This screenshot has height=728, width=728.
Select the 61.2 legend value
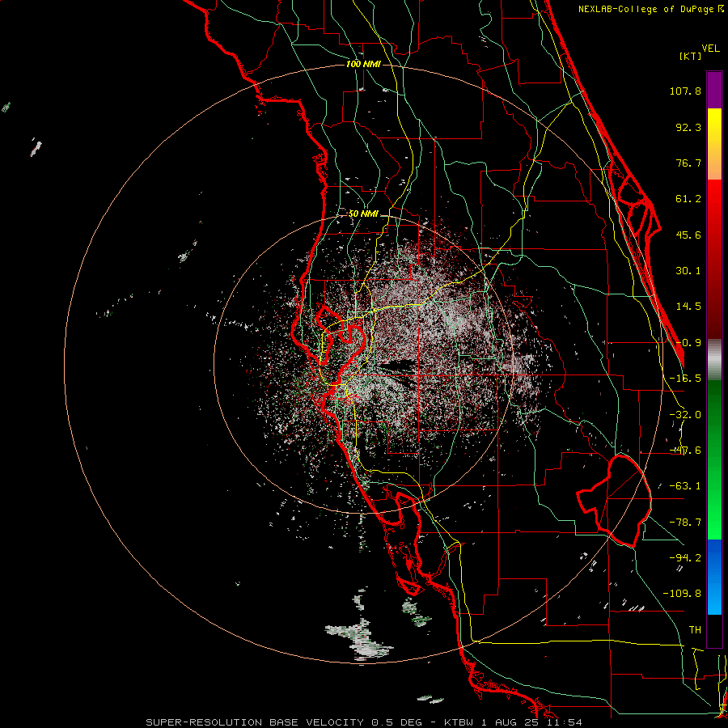point(688,199)
